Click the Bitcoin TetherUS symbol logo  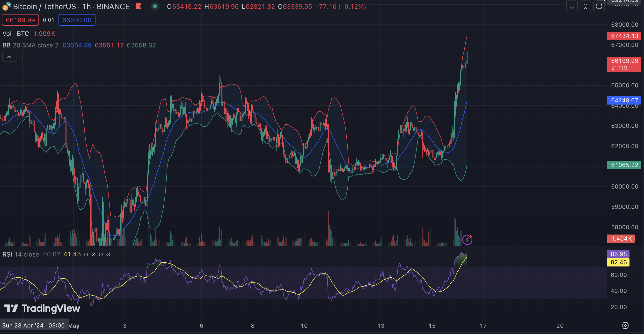(x=6, y=7)
